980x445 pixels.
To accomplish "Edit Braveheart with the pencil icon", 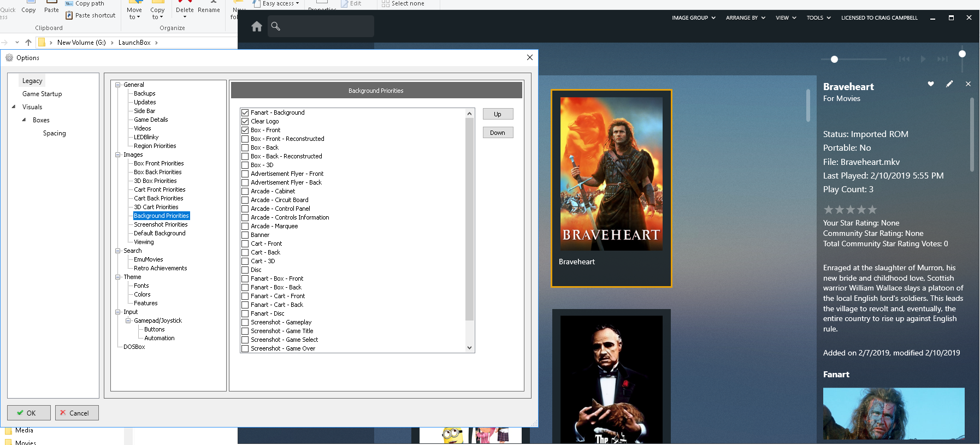I will [x=949, y=84].
